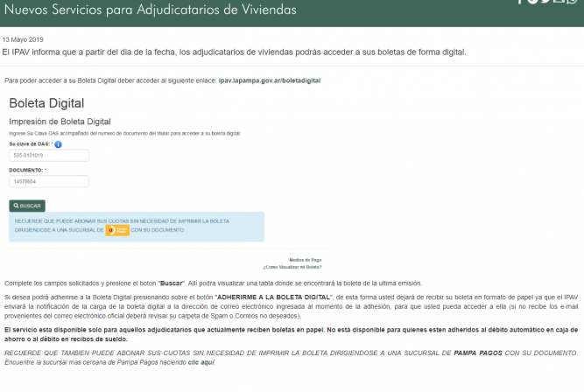The width and height of the screenshot is (584, 392).
Task: Focus the Su clave de DAS input field
Action: pos(49,155)
